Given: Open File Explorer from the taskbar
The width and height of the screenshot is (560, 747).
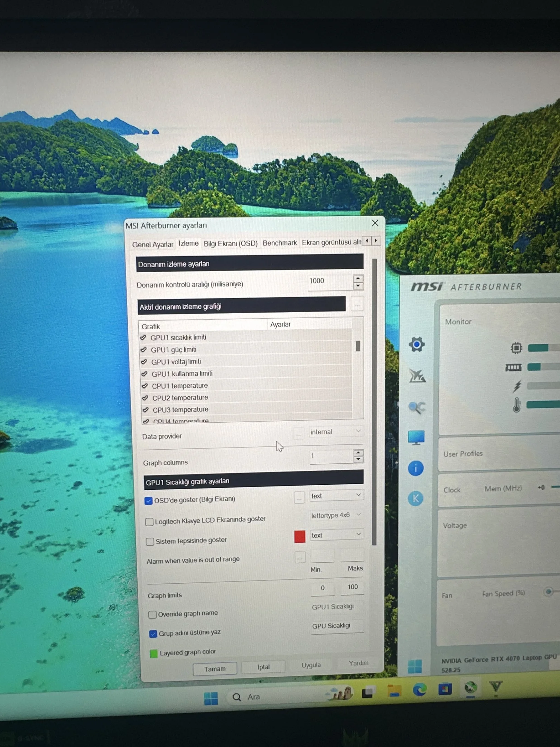Looking at the screenshot, I should 394,691.
